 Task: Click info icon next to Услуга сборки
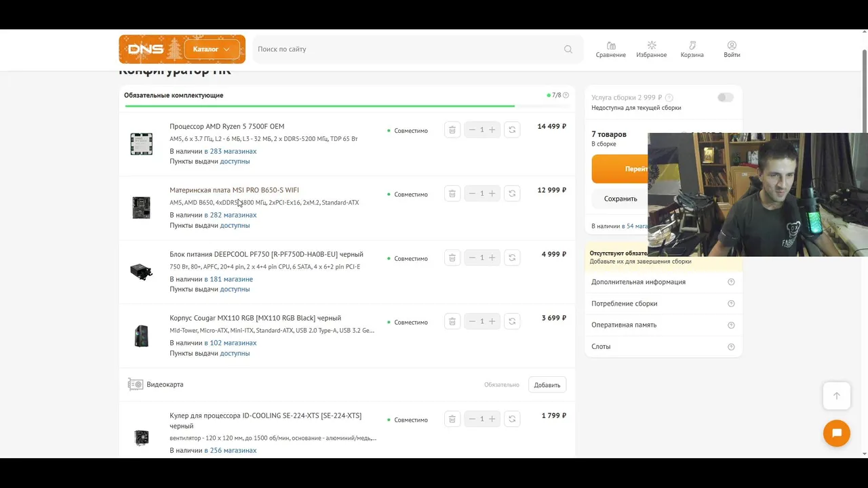[x=669, y=98]
